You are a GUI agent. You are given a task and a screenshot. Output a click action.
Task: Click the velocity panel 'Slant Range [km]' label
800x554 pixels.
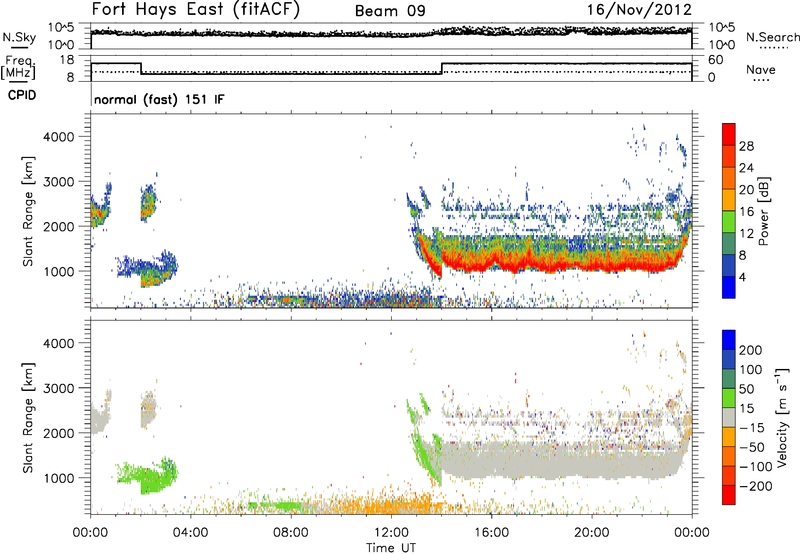[x=28, y=418]
